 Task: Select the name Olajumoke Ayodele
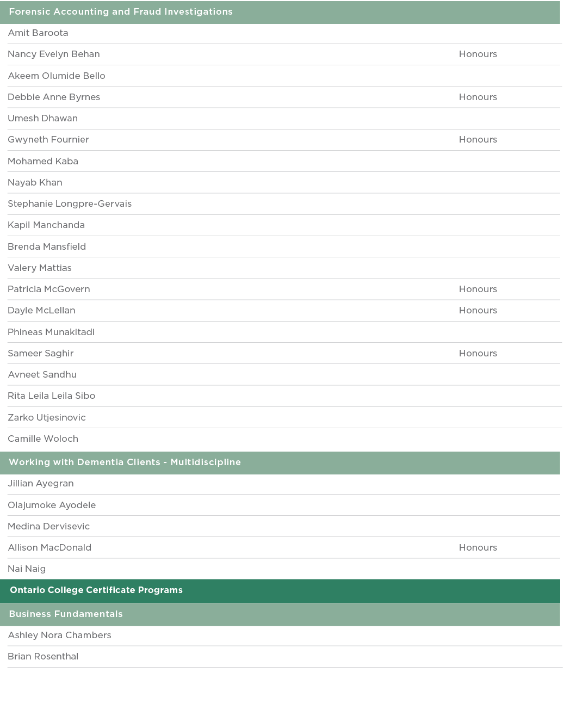pos(52,505)
